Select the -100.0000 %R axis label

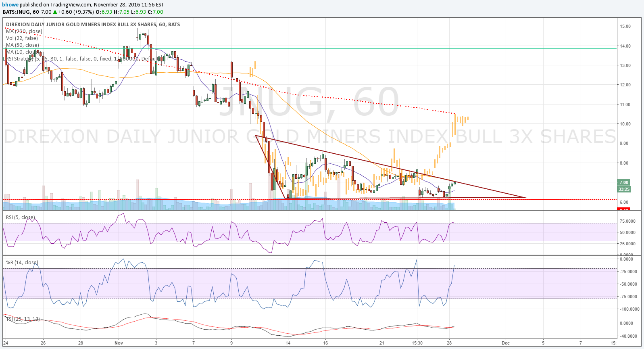click(x=629, y=309)
